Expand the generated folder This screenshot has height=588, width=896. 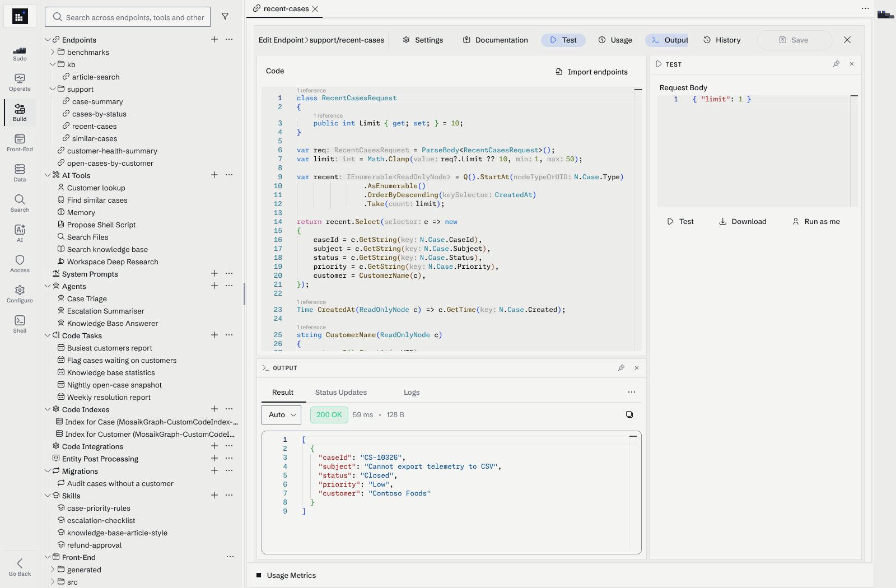(x=53, y=570)
